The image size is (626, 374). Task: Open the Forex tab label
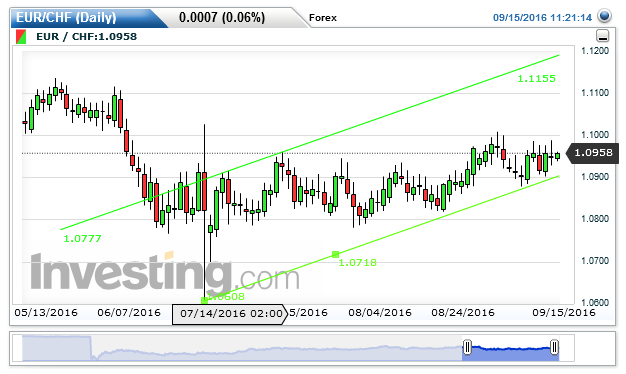pyautogui.click(x=323, y=18)
